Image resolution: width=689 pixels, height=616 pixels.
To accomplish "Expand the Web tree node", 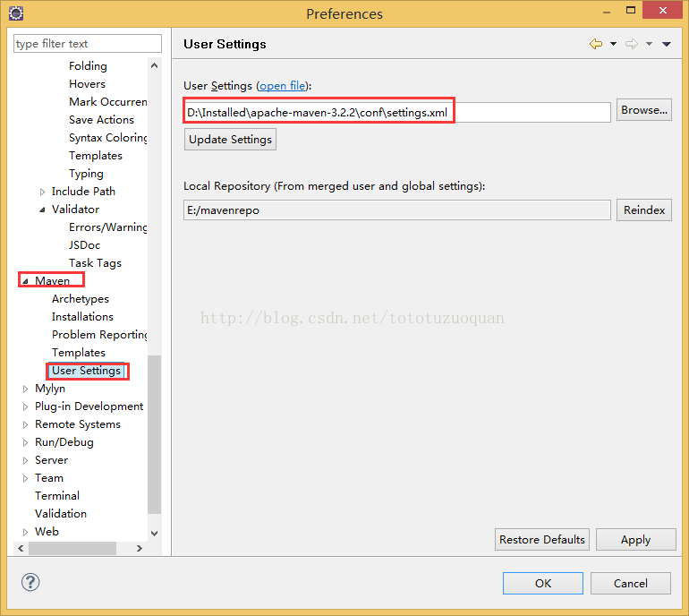I will [25, 532].
